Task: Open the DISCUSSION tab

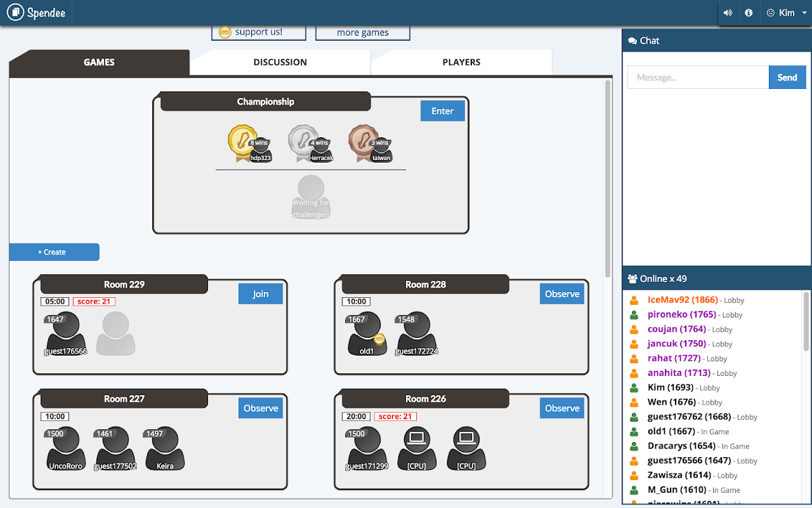Action: tap(280, 62)
